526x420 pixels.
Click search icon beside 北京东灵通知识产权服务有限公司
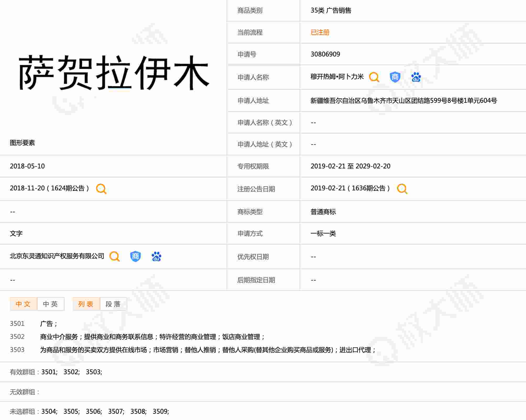tap(114, 256)
